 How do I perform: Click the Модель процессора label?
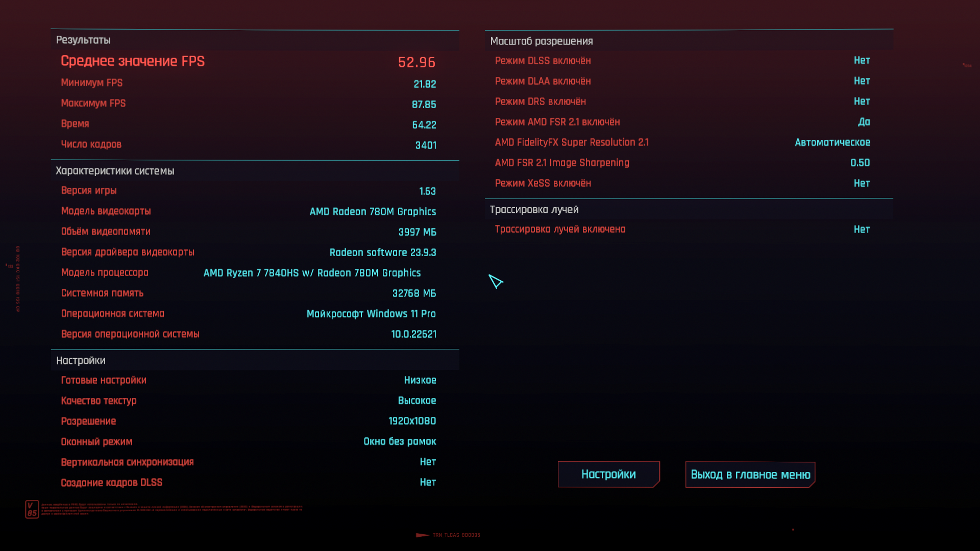105,272
